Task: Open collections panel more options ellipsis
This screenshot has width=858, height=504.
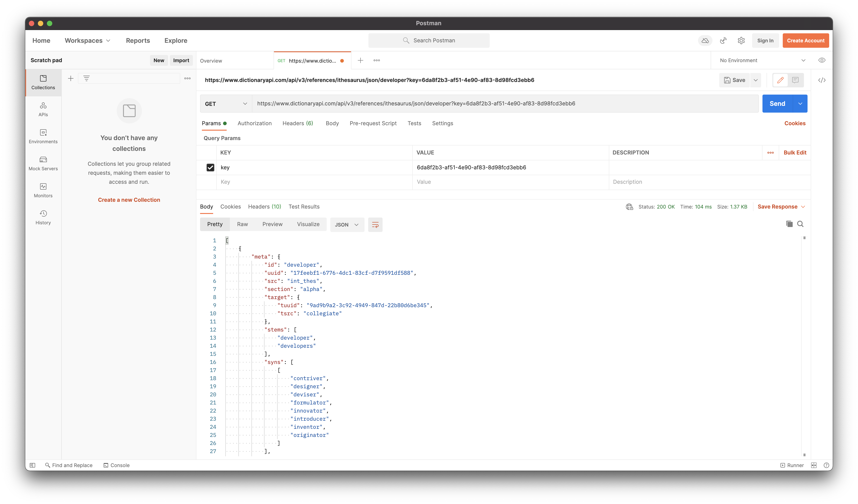Action: [x=188, y=79]
